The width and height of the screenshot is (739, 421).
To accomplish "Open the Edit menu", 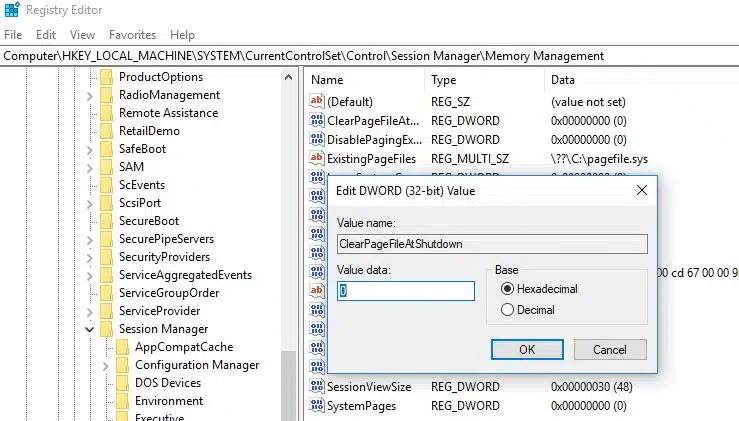I will coord(46,35).
